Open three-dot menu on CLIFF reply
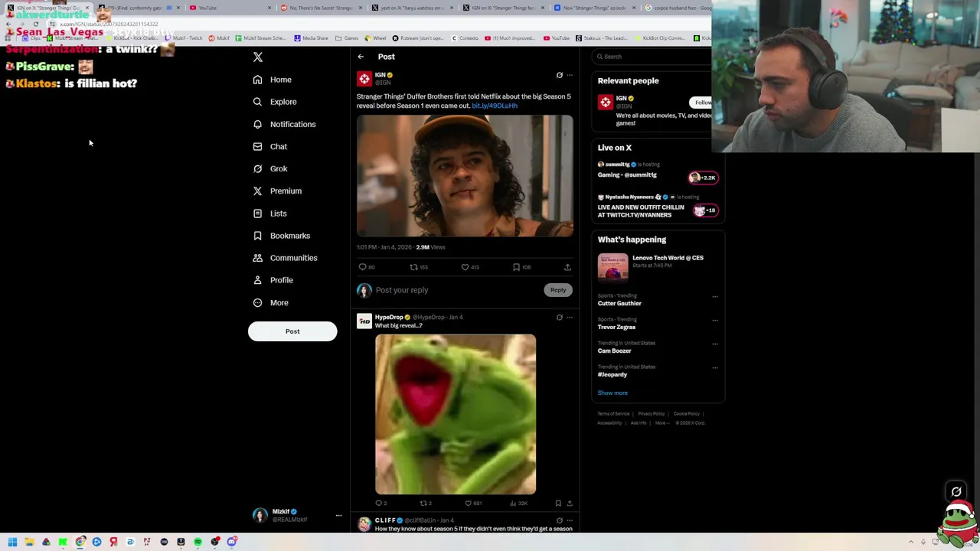This screenshot has height=551, width=980. (x=569, y=520)
